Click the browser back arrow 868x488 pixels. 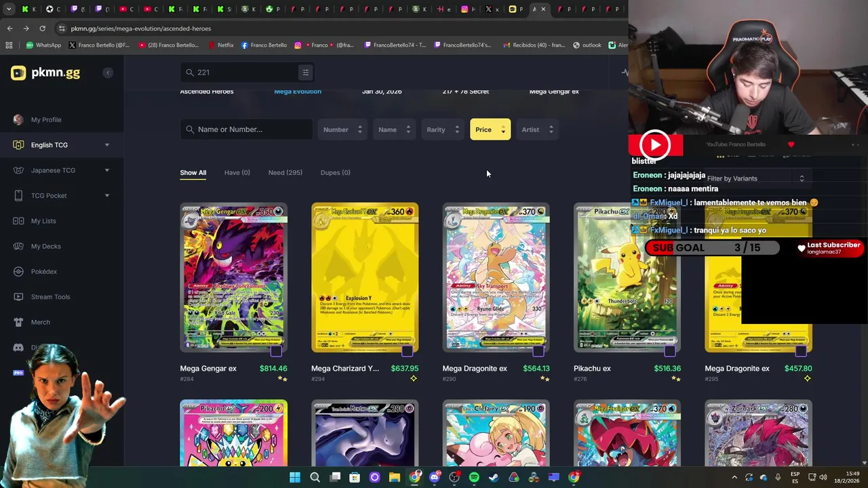[9, 28]
